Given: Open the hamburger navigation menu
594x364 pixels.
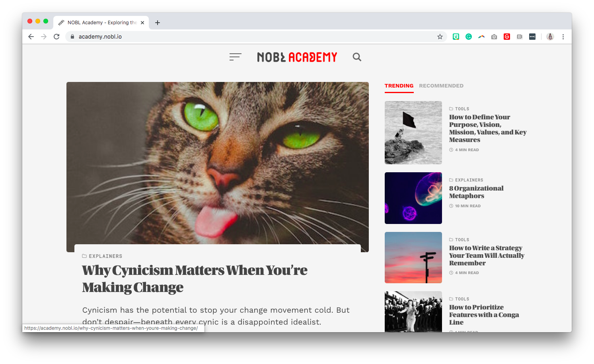Looking at the screenshot, I should (x=236, y=57).
